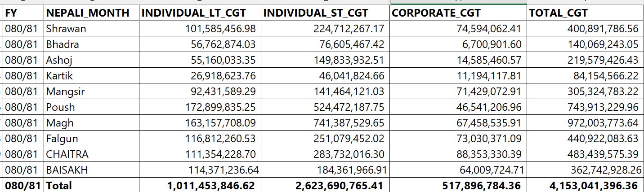Select Poush short-term value 524,472,187.75
The width and height of the screenshot is (644, 192).
point(349,107)
